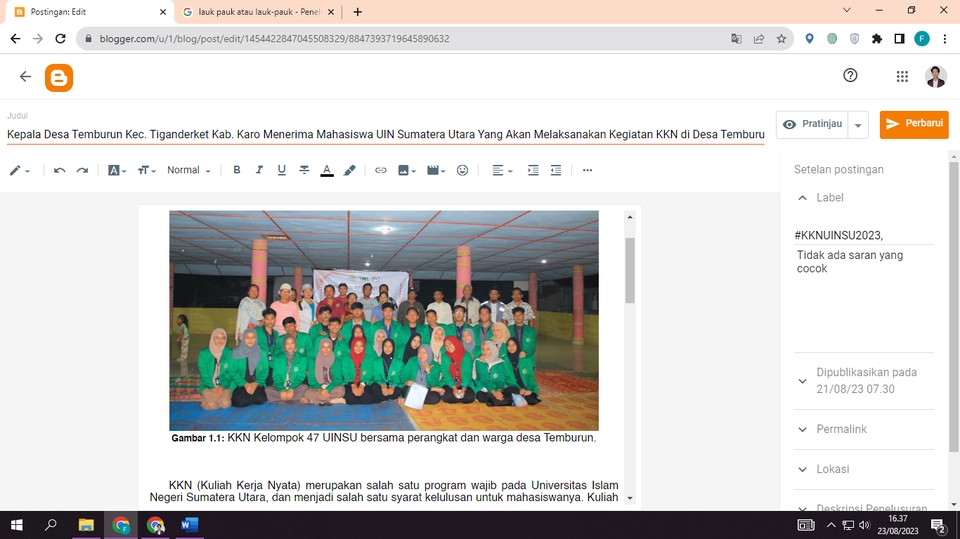Open the insert image menu

pyautogui.click(x=407, y=170)
